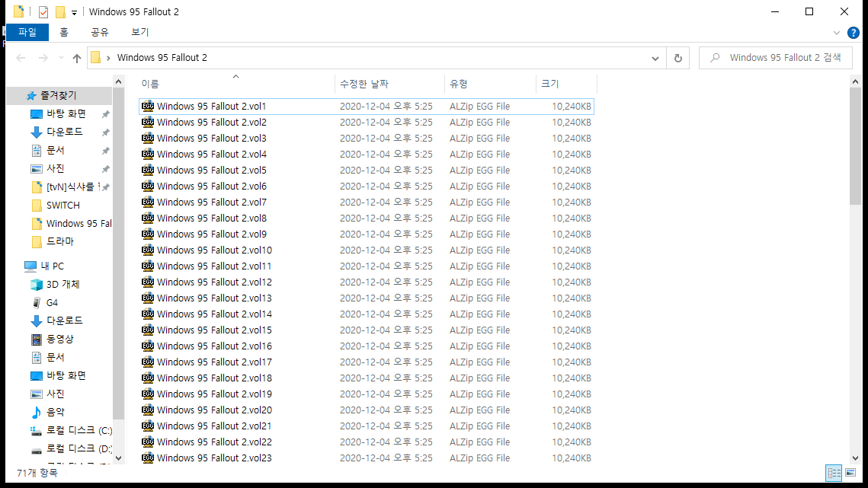This screenshot has width=868, height=488.
Task: Select file name Windows 95 Fallout 2.vol21
Action: tap(214, 426)
